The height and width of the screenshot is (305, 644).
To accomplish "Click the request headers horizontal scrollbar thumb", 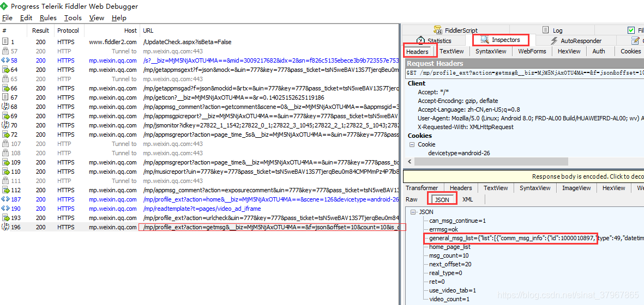I will [x=491, y=162].
